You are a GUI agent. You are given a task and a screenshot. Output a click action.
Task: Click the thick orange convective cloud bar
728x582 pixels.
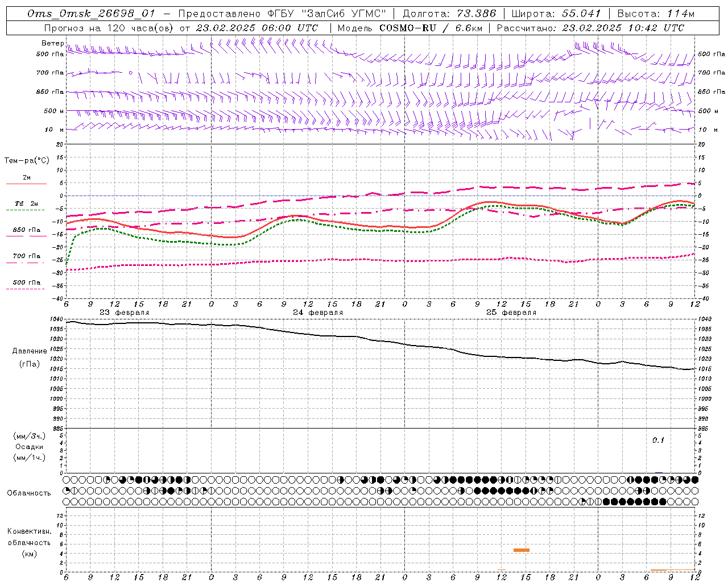522,550
